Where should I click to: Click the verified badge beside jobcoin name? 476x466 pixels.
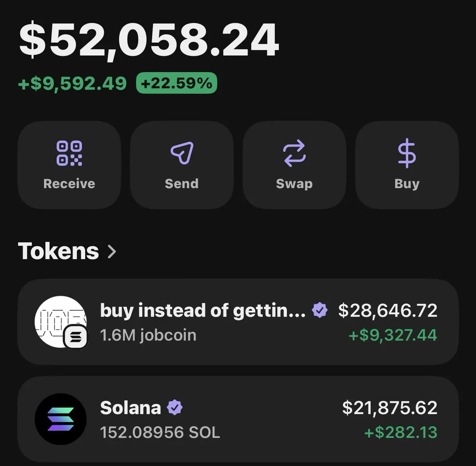point(320,310)
